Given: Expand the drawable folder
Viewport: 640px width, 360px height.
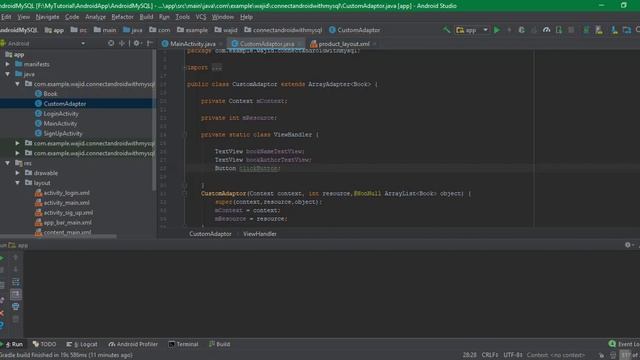Looking at the screenshot, I should pos(18,173).
